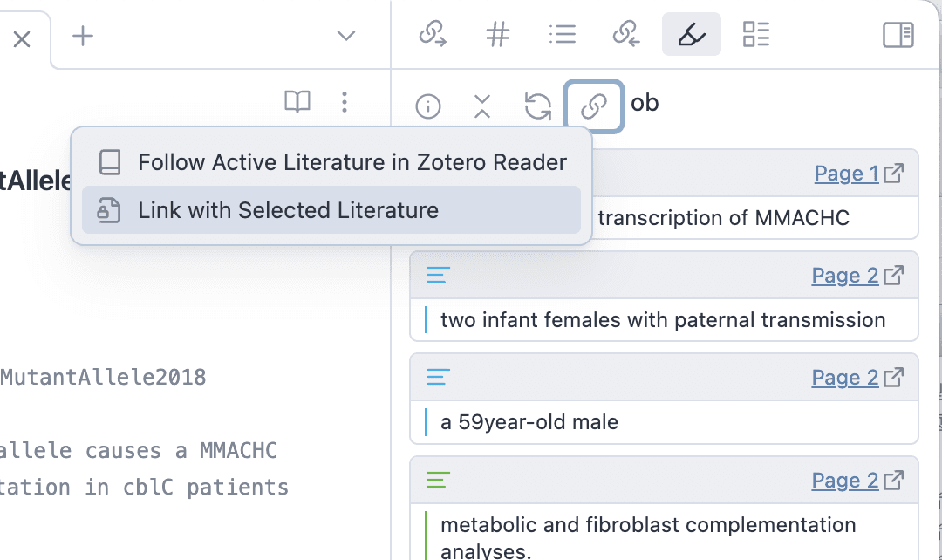942x560 pixels.
Task: Open the details list view icon
Action: click(x=756, y=34)
